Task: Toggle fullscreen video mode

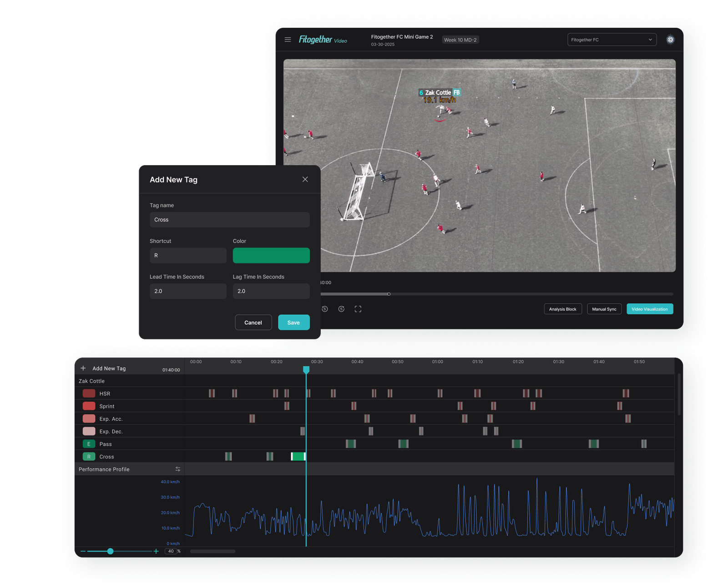Action: tap(358, 309)
